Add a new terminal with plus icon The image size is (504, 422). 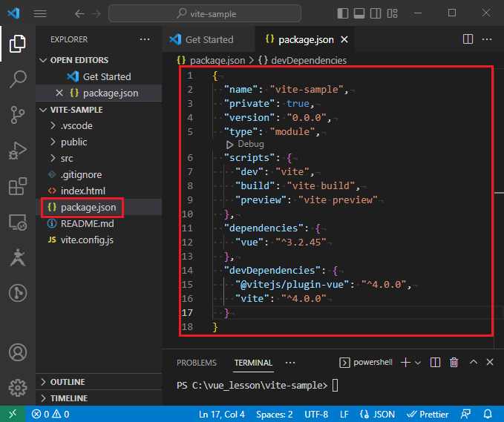(x=405, y=362)
